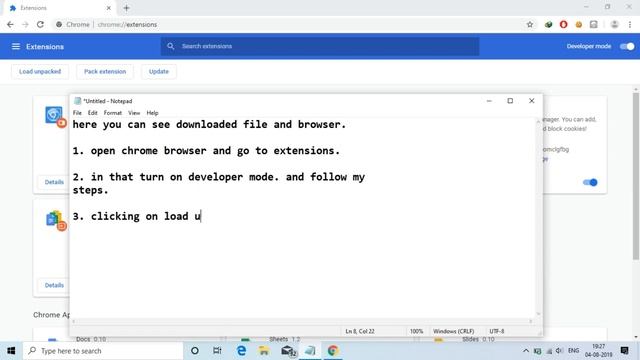Click the volume icon in the system tray

(560, 351)
